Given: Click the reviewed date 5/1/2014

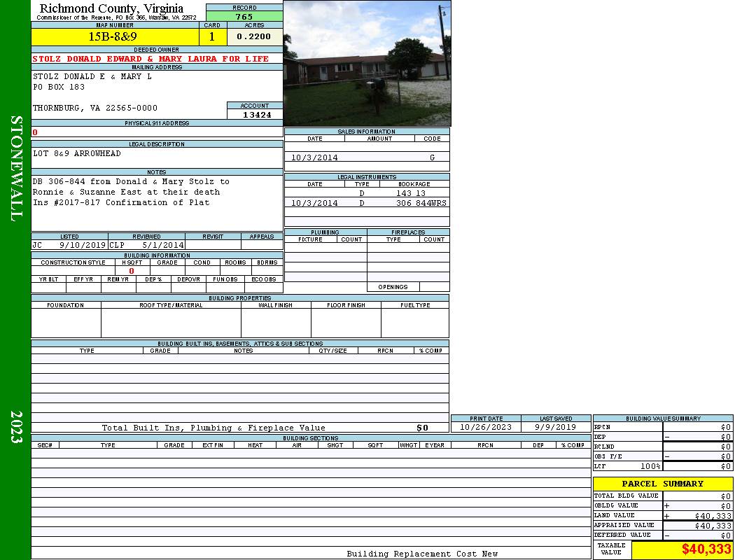Looking at the screenshot, I should coord(163,246).
